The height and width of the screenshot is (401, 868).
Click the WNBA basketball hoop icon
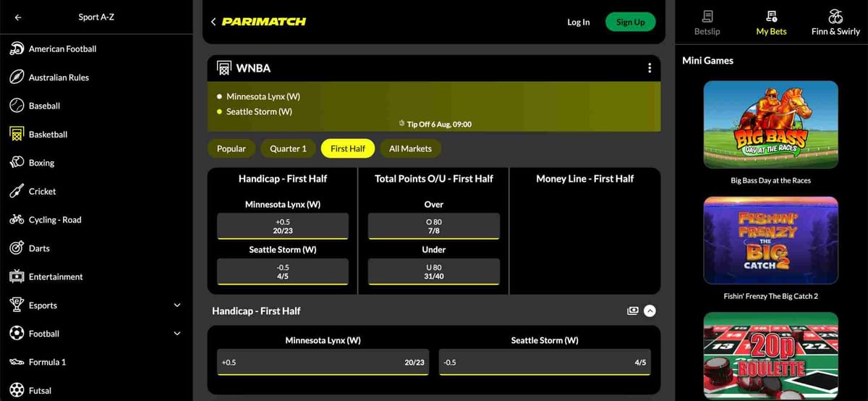(224, 68)
